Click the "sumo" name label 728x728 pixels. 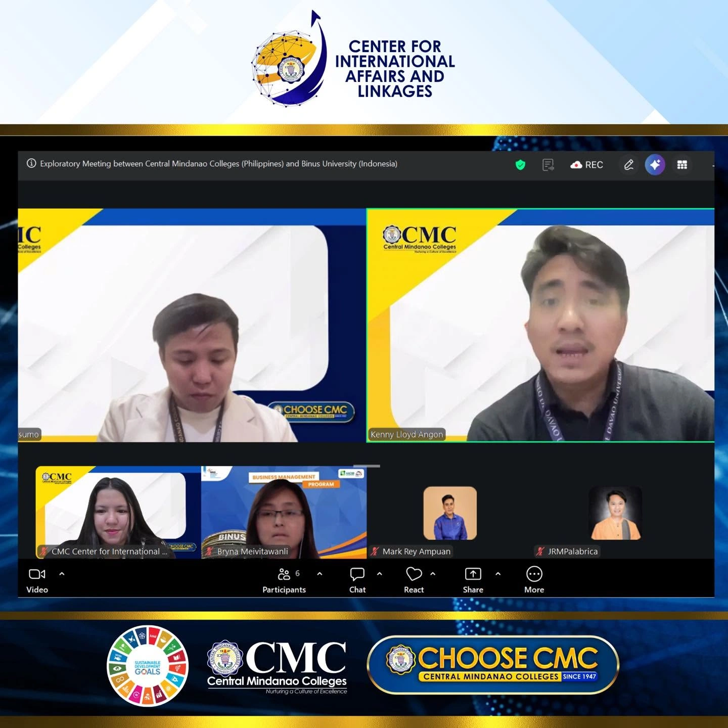(x=28, y=434)
